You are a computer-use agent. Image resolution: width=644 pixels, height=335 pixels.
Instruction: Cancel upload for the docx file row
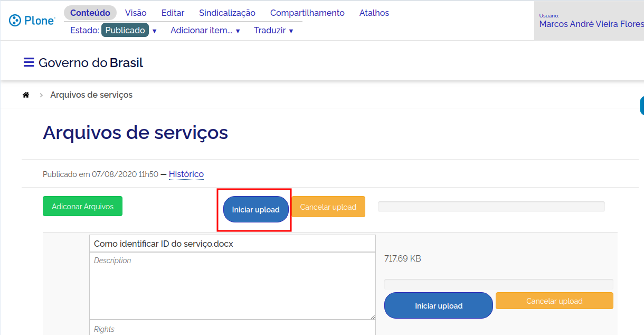pos(554,301)
